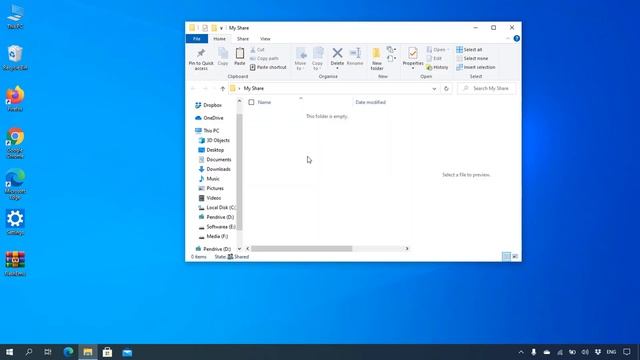Viewport: 640px width, 360px height.
Task: Sort by the Name column header
Action: point(264,102)
